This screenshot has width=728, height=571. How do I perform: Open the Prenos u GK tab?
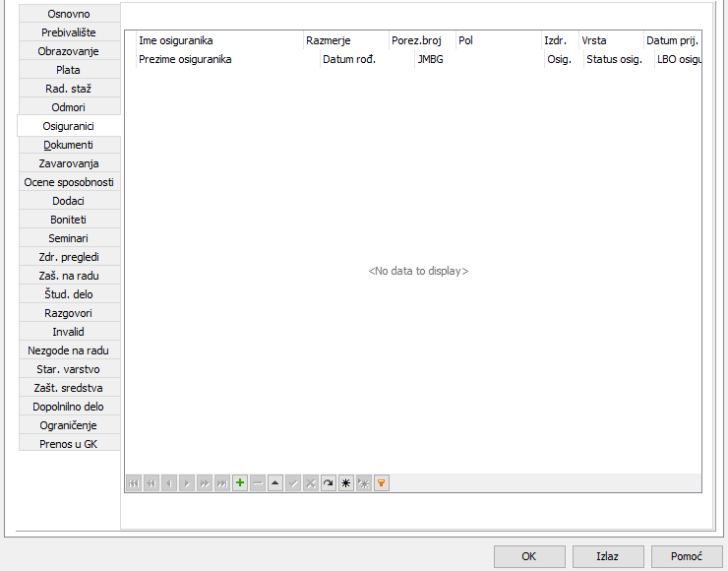pyautogui.click(x=69, y=444)
